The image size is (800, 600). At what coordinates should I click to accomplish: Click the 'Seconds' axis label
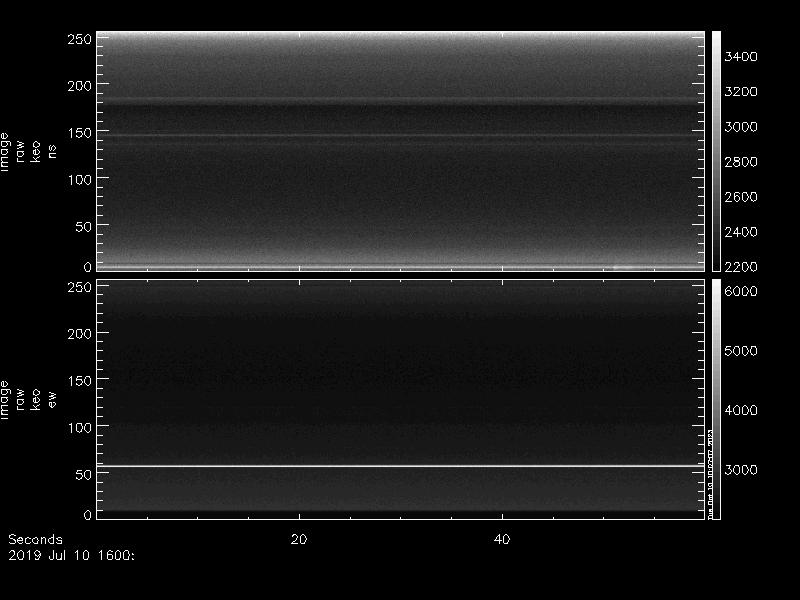(x=35, y=539)
